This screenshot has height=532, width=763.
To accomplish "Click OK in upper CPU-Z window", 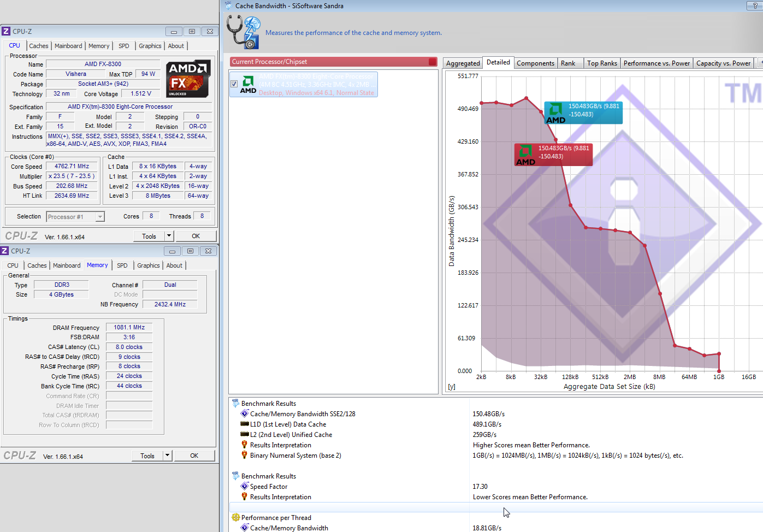I will tap(196, 236).
